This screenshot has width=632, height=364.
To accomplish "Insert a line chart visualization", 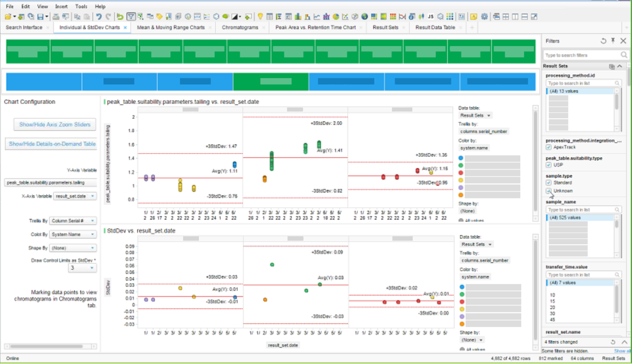I will [x=317, y=17].
